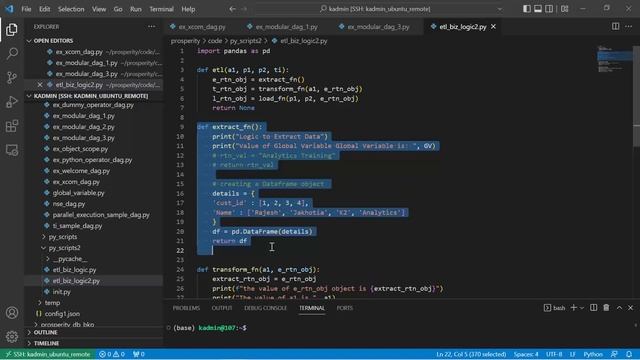Change indentation via Spaces: 4

point(526,354)
